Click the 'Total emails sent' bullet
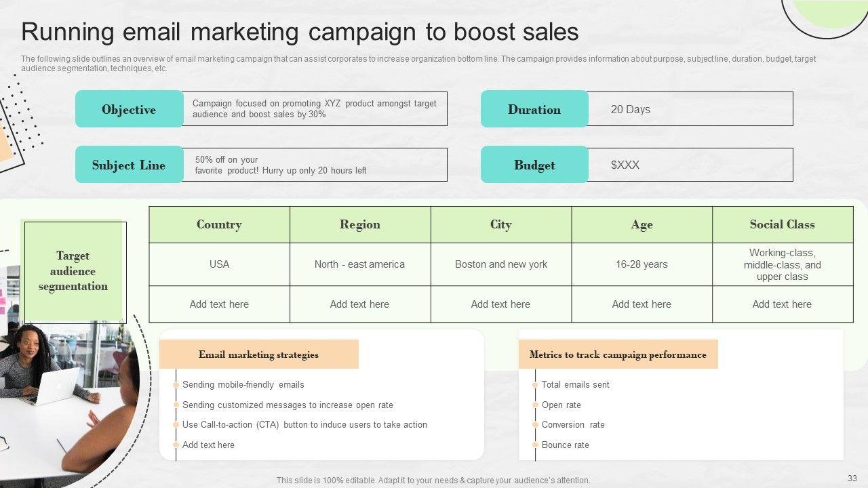 [575, 385]
